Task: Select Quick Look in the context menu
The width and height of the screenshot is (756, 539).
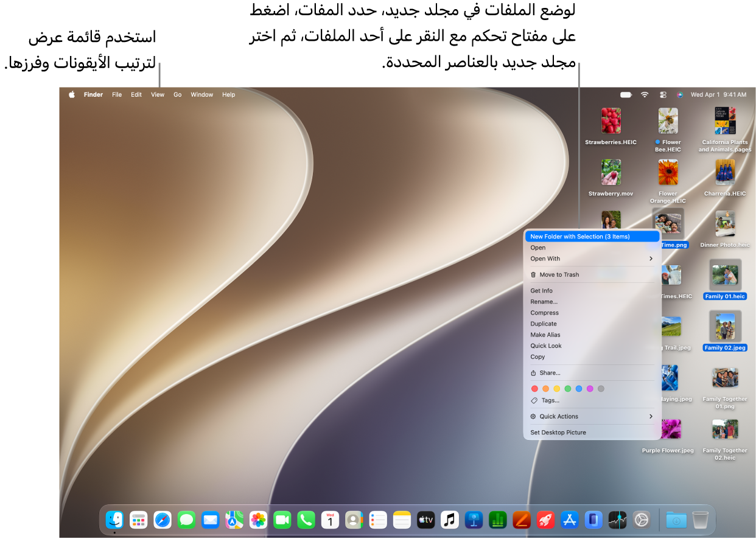Action: (592, 346)
